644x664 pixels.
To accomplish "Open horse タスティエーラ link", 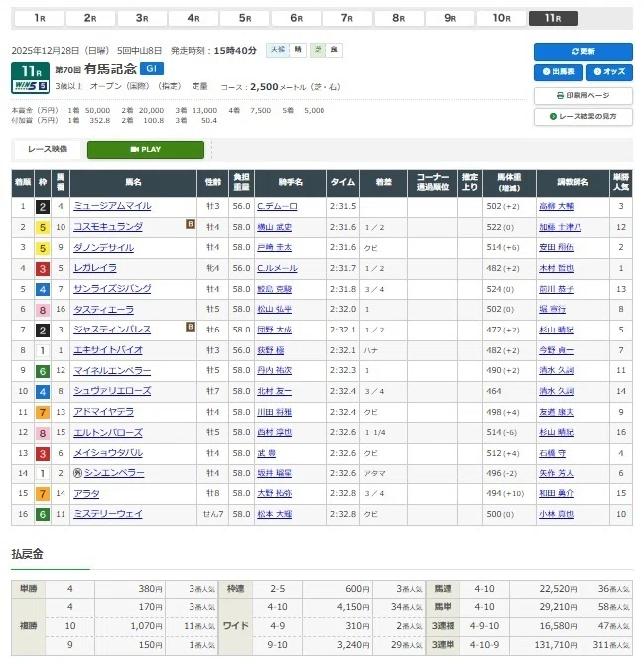I will click(x=104, y=309).
